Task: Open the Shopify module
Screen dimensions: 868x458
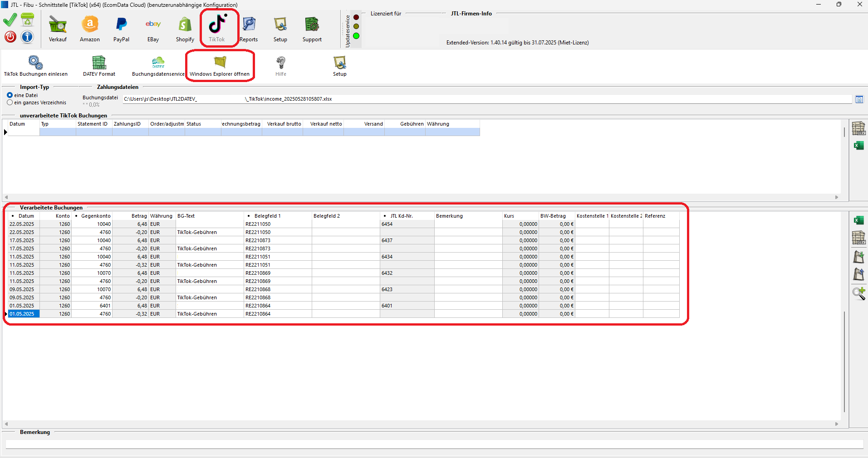Action: coord(185,29)
